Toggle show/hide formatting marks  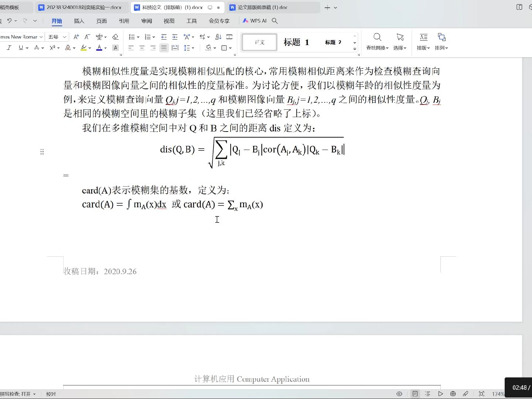229,37
